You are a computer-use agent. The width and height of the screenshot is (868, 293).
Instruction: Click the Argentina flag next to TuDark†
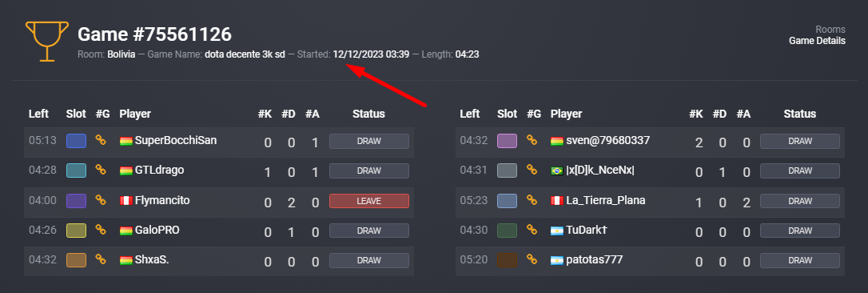point(557,231)
